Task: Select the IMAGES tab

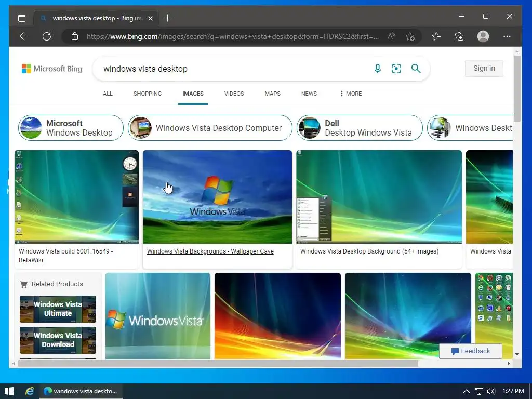Action: pos(193,94)
